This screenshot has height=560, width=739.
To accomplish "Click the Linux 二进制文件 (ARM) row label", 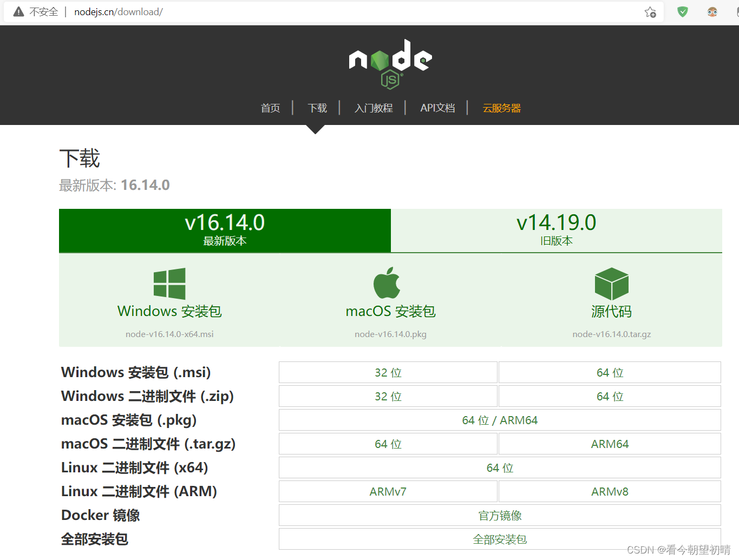I will pyautogui.click(x=139, y=491).
